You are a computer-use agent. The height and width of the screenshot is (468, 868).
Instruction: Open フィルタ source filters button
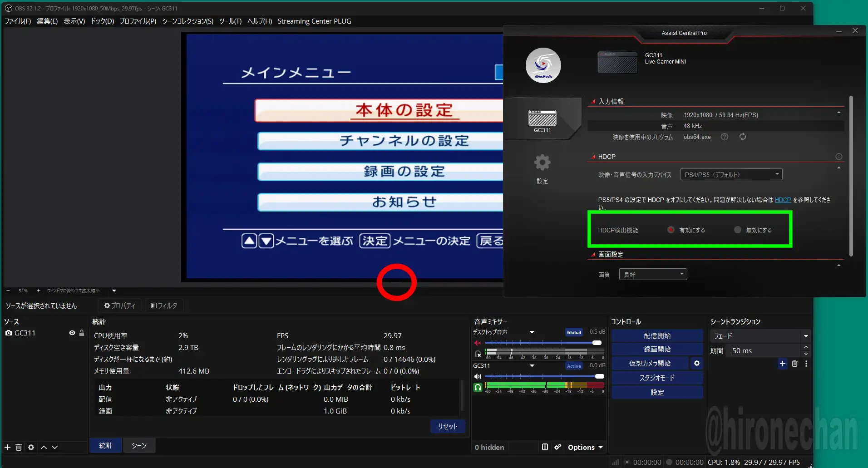pos(164,305)
